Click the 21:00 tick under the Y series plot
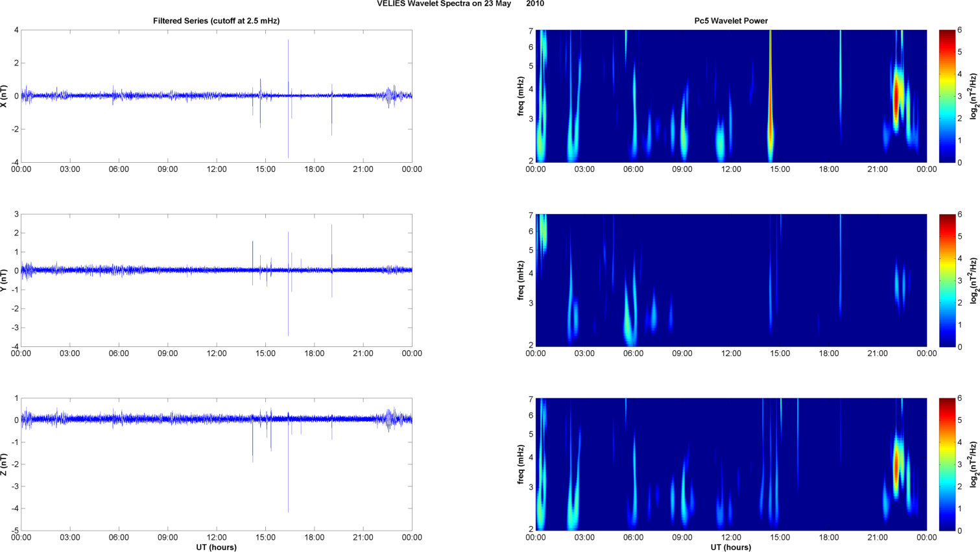 pos(363,354)
